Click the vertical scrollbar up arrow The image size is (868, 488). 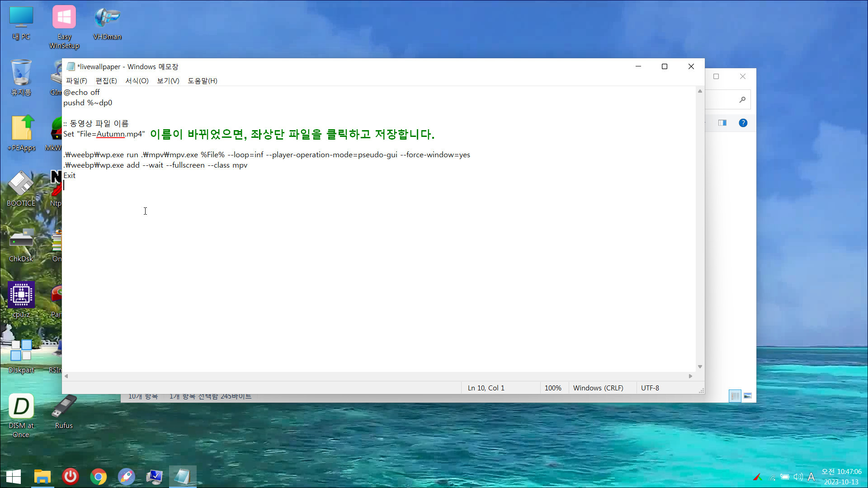[700, 91]
